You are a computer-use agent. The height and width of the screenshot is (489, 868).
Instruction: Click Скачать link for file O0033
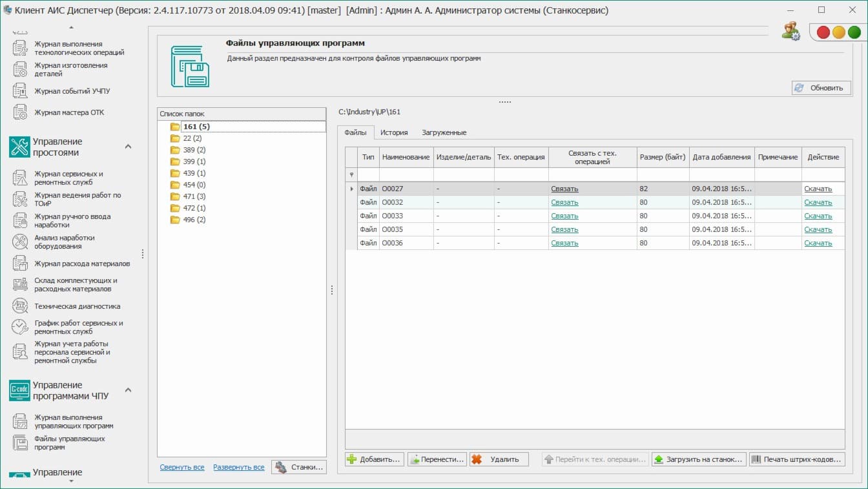[818, 216]
